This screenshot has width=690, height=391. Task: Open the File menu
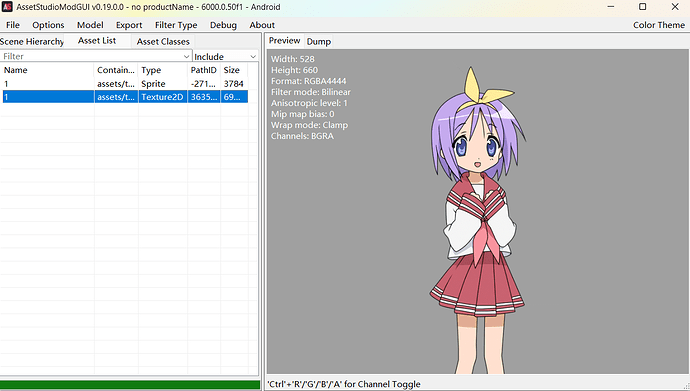13,25
